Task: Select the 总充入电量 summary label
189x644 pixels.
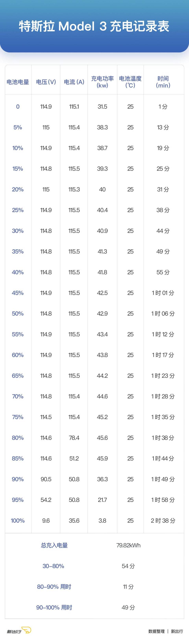Action: [x=54, y=545]
